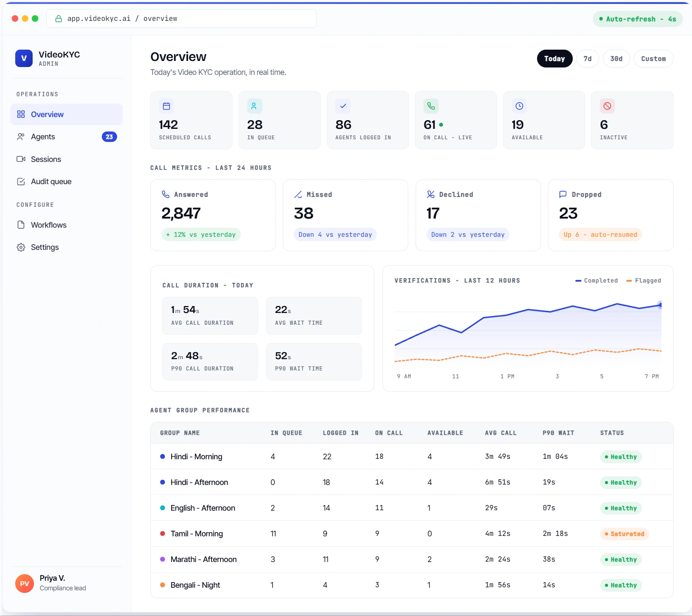Viewport: 692px width, 616px height.
Task: Click the Healthy status for Bengali - Night
Action: coord(621,585)
